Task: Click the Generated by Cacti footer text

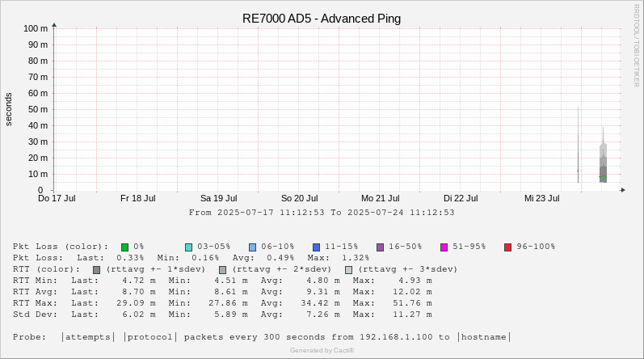Action: tap(322, 350)
